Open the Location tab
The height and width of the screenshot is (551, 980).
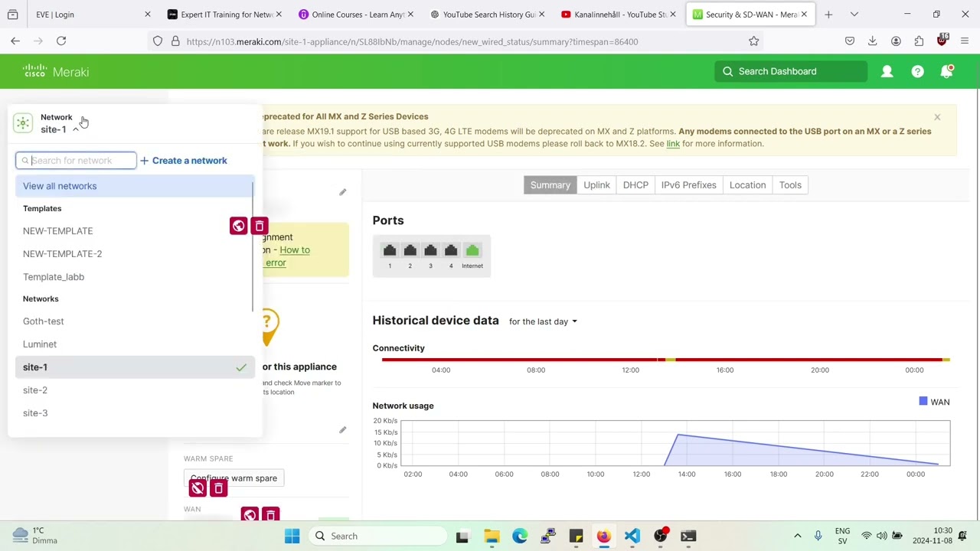(747, 185)
